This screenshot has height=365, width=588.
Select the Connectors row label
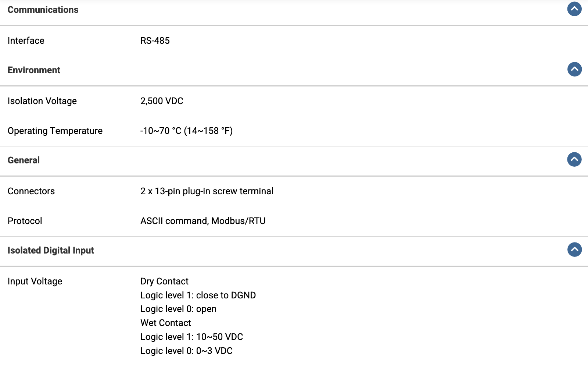31,191
